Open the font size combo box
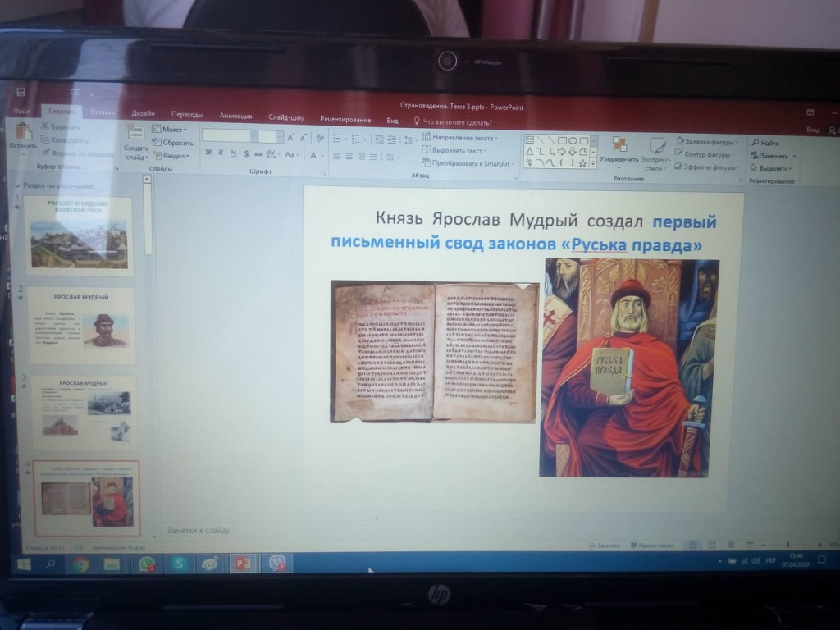The image size is (840, 630). 271,137
